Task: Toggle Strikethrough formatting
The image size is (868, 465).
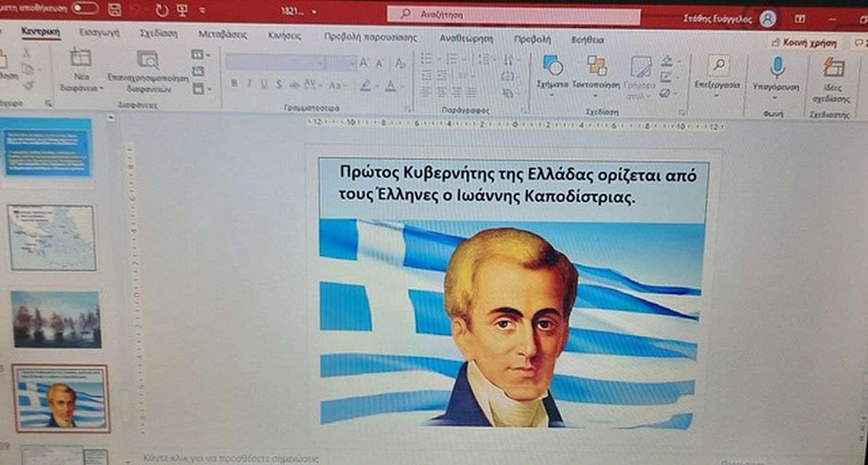Action: tap(294, 85)
